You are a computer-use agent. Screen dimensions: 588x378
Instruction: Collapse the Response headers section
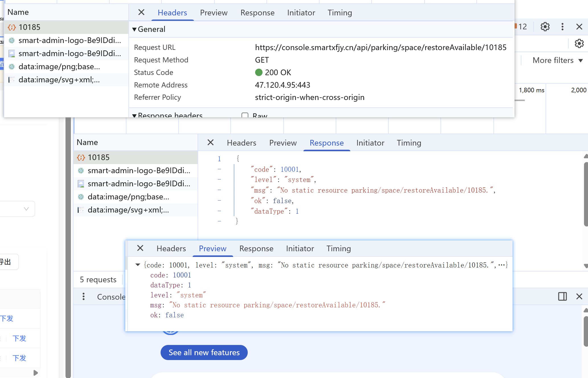(x=134, y=115)
